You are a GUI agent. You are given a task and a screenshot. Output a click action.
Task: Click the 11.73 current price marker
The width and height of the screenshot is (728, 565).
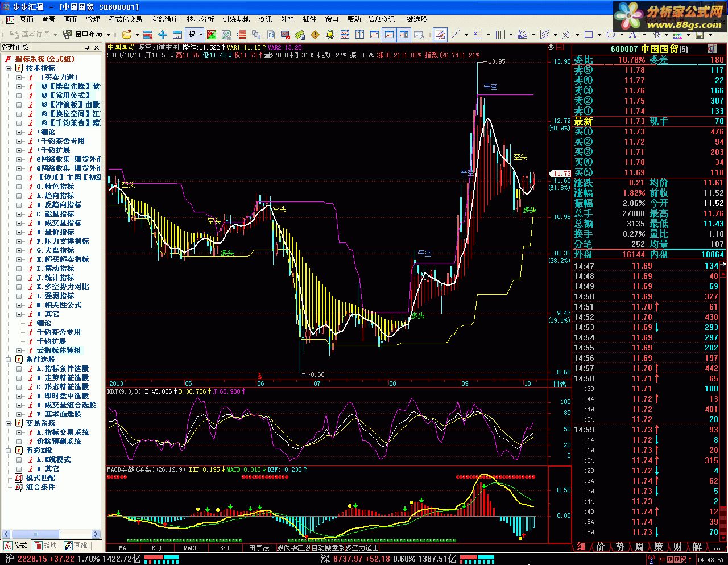tap(561, 174)
